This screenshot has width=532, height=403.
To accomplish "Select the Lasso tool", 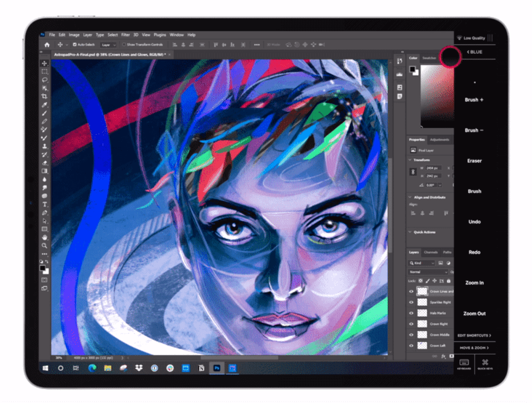I will pos(45,80).
